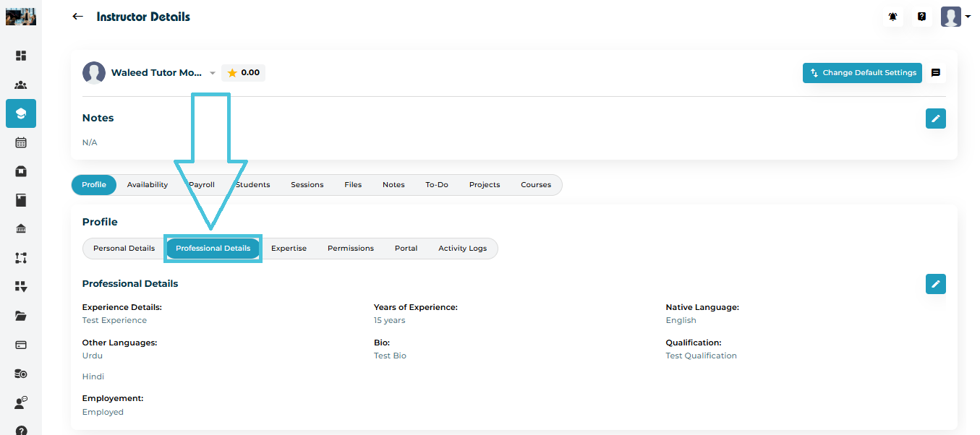This screenshot has width=980, height=435.
Task: Open the help question mark icon in header
Action: (921, 17)
